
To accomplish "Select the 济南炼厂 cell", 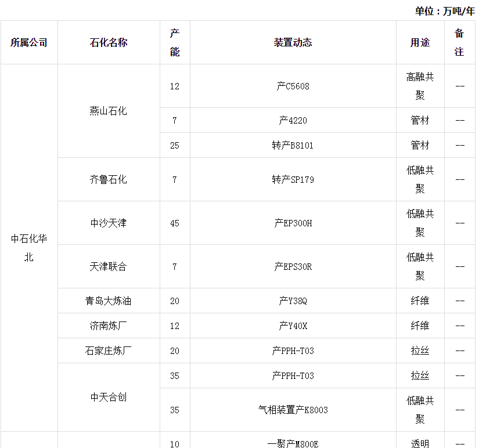I will (x=109, y=326).
